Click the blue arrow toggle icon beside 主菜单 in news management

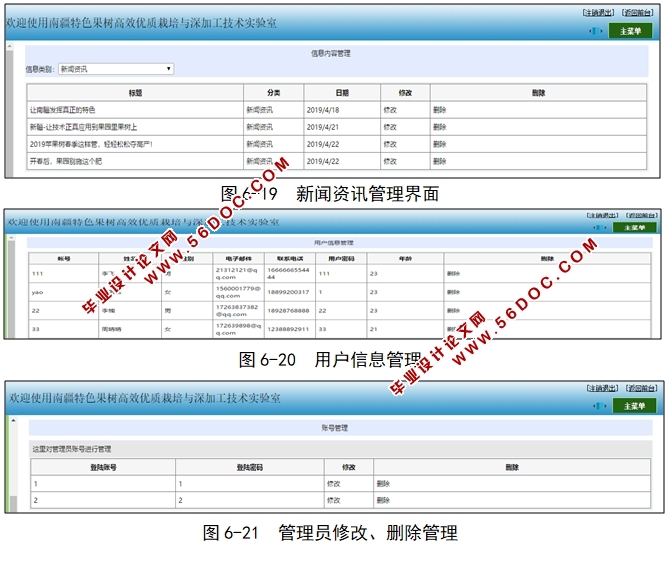pyautogui.click(x=595, y=31)
